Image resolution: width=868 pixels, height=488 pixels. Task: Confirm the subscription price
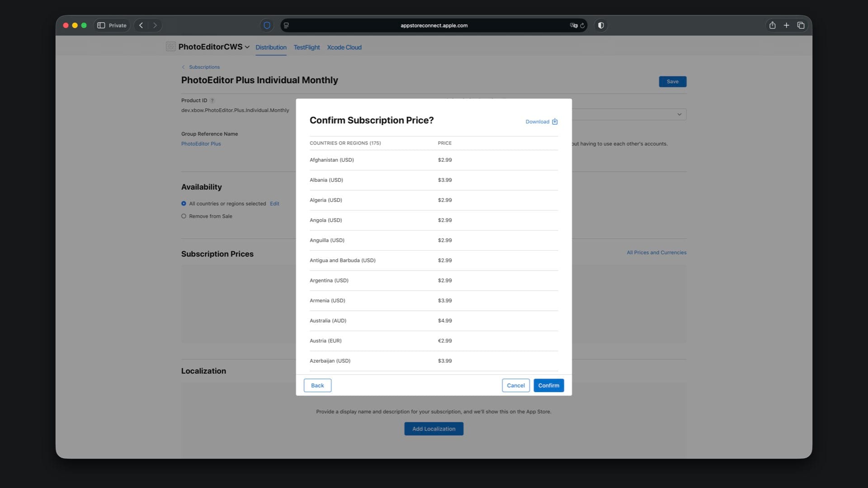point(548,385)
